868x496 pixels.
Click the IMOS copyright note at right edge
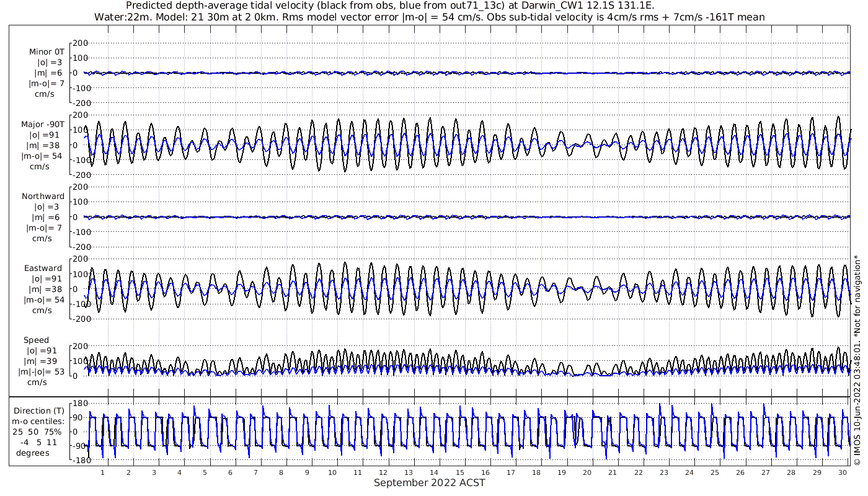857,360
